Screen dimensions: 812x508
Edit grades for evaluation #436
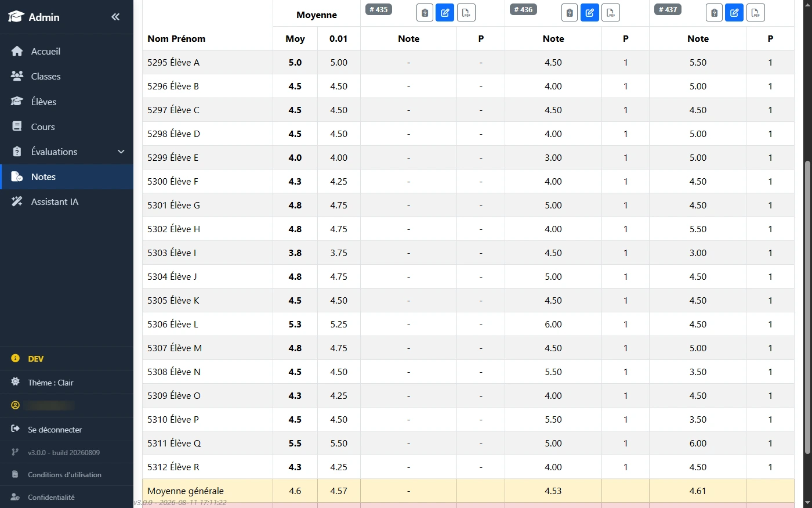[x=590, y=12]
